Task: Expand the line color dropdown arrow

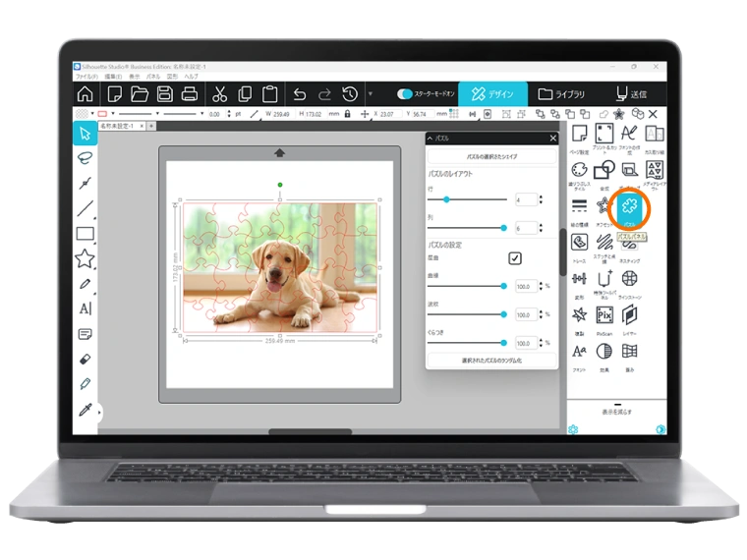Action: pos(115,114)
